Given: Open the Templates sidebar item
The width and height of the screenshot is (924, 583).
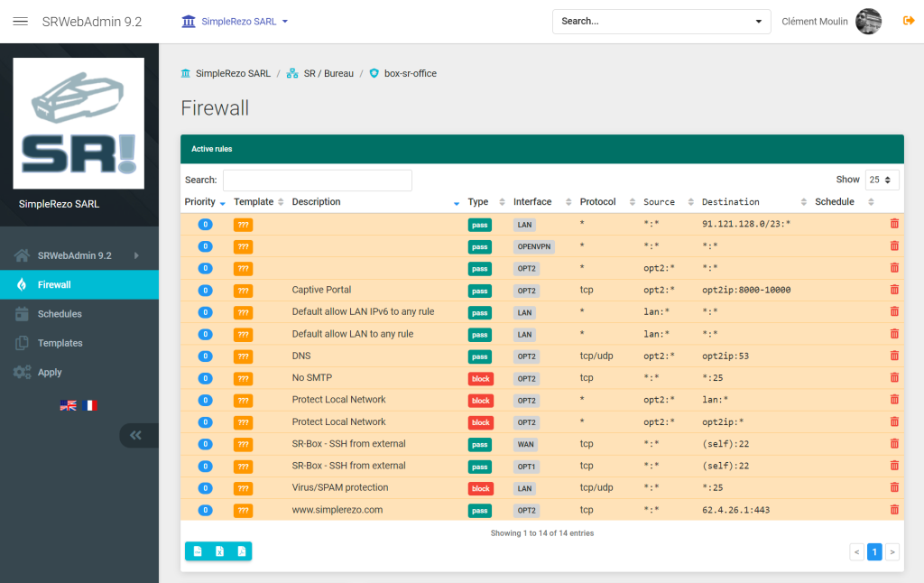Looking at the screenshot, I should click(79, 343).
